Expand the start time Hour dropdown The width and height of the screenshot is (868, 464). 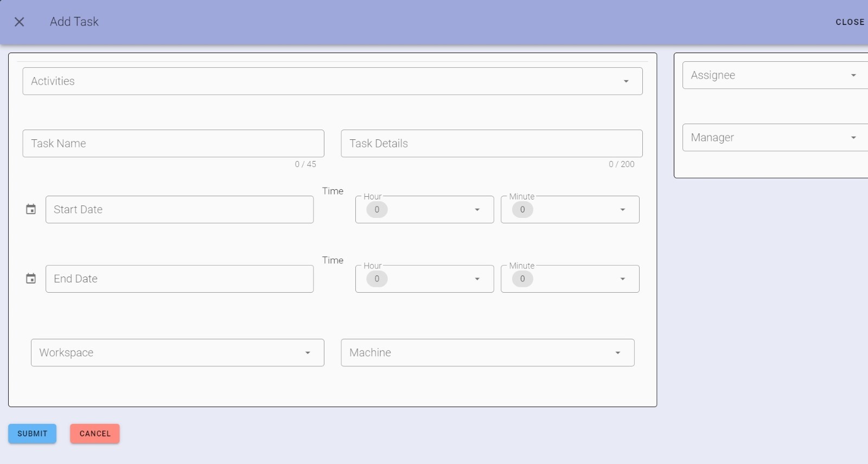tap(477, 210)
